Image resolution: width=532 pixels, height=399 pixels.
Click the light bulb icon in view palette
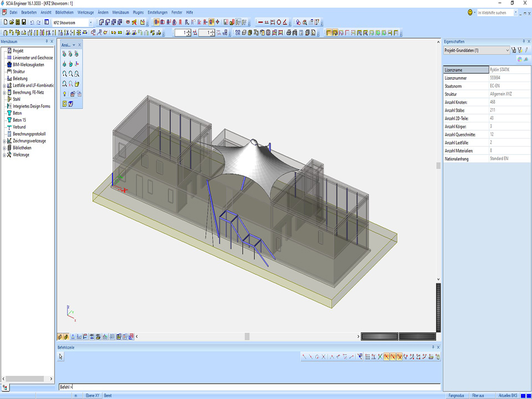64,94
